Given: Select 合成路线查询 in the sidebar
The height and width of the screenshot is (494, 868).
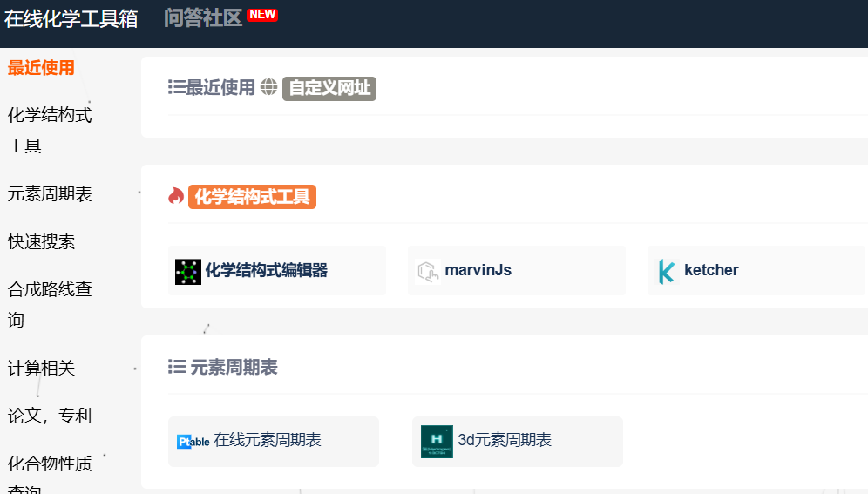Looking at the screenshot, I should pyautogui.click(x=50, y=304).
